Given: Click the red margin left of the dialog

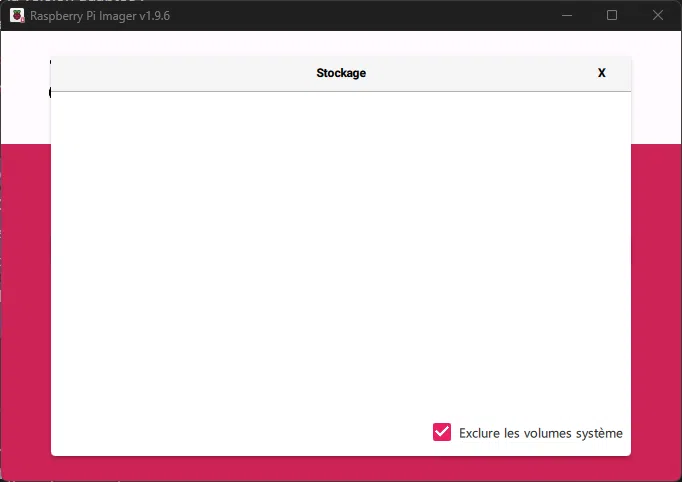Looking at the screenshot, I should tap(25, 300).
